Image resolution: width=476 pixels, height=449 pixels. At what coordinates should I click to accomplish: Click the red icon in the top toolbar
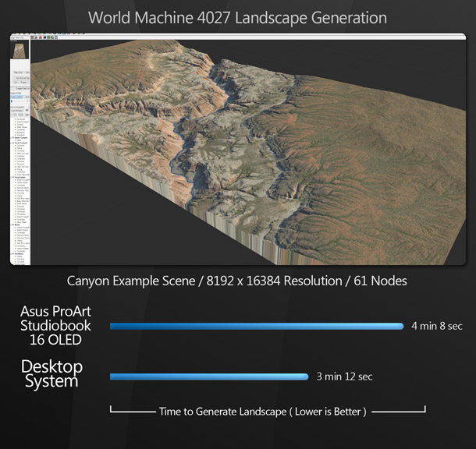coord(41,37)
